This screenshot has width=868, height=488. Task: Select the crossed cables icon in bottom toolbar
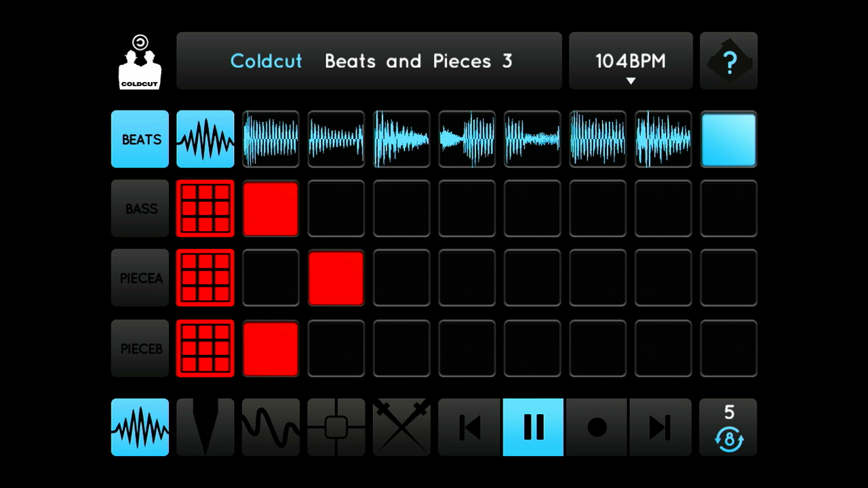click(x=401, y=427)
